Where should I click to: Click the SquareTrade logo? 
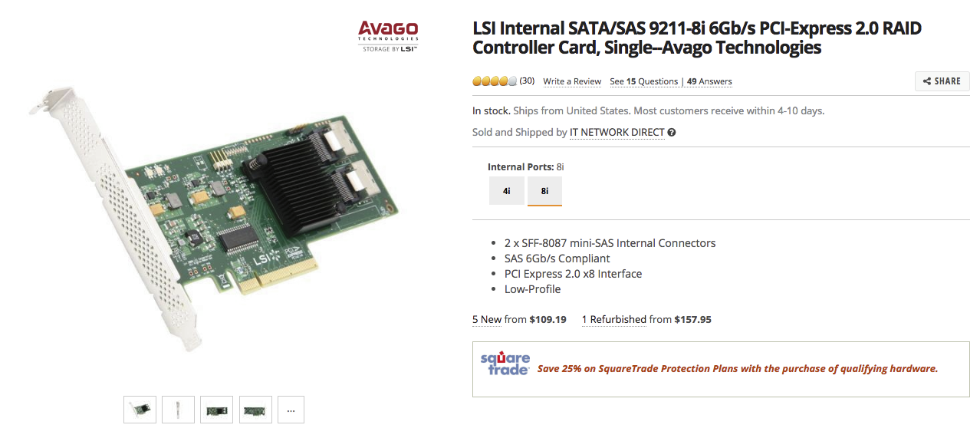click(x=505, y=364)
